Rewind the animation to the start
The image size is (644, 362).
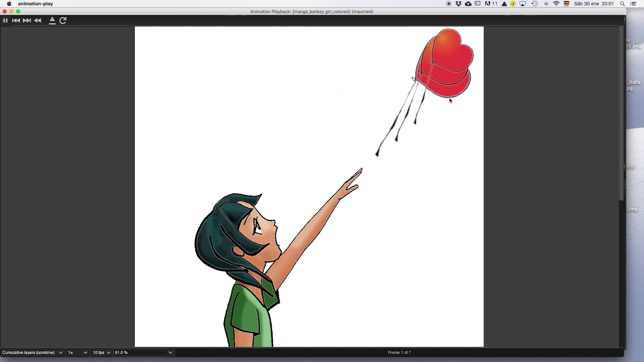coord(38,21)
